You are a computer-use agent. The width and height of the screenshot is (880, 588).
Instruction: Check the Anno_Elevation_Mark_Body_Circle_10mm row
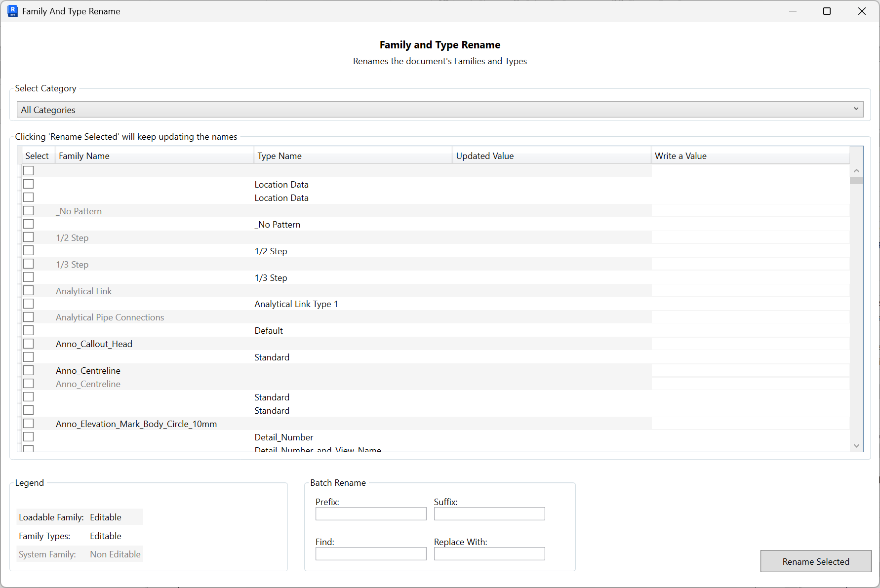tap(28, 423)
